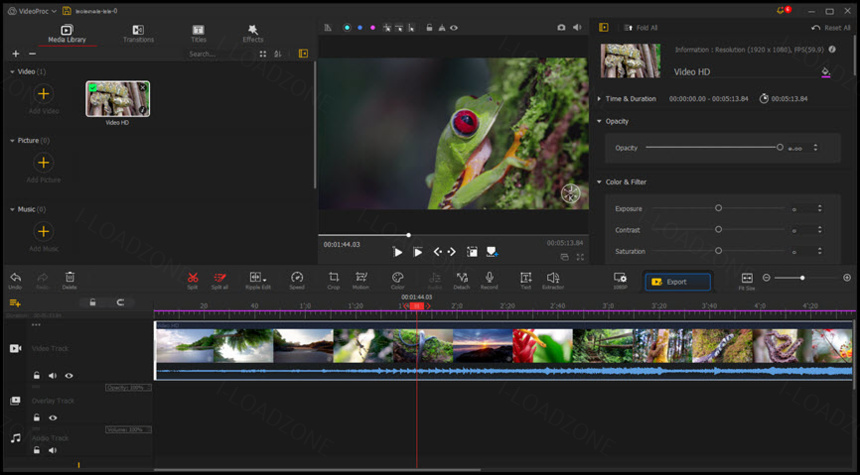
Task: Collapse the Video category in library
Action: 12,72
